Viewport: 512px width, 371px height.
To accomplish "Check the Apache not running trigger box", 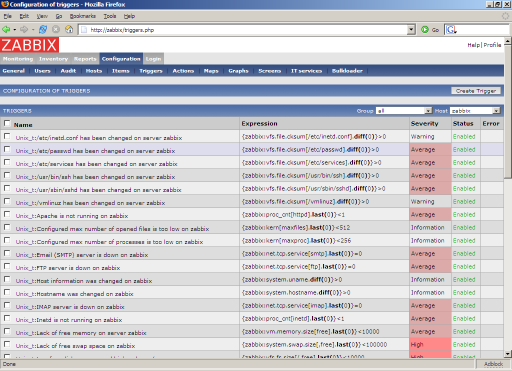I will (7, 214).
